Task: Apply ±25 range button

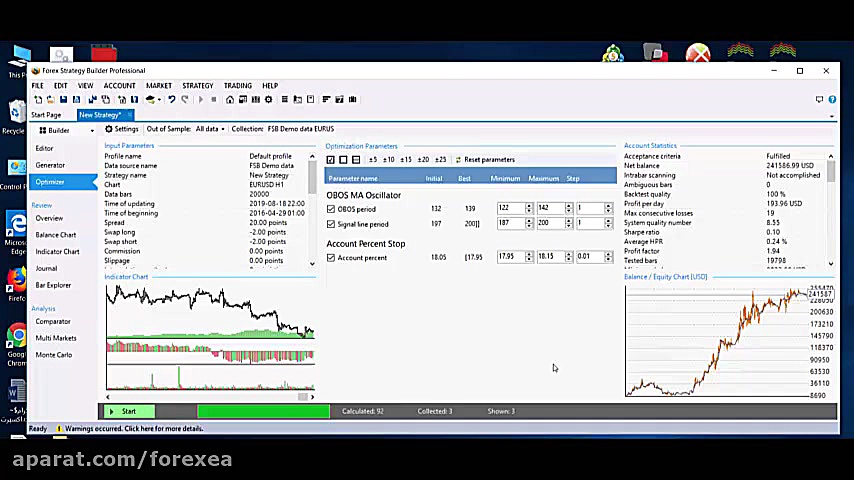Action: 441,160
